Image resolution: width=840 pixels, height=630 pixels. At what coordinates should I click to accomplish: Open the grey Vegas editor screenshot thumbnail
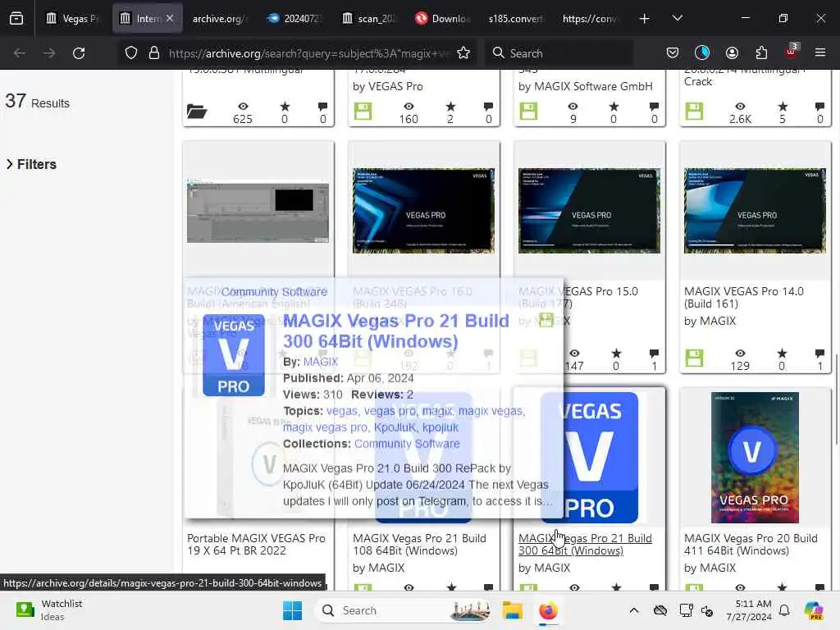coord(258,212)
